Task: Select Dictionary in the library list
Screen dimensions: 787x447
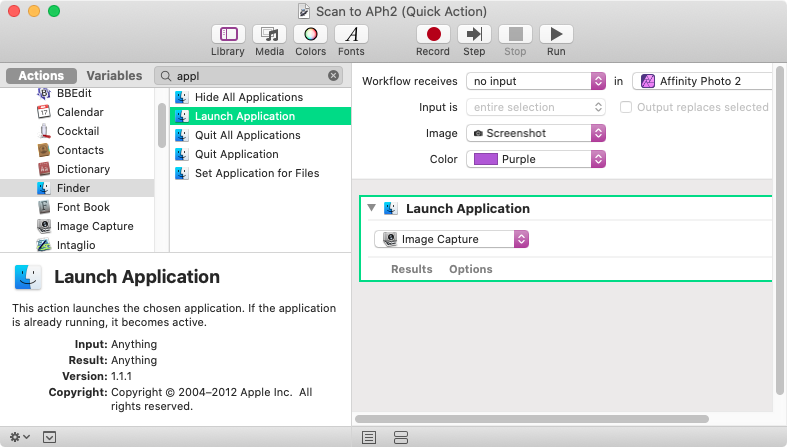Action: [x=77, y=169]
